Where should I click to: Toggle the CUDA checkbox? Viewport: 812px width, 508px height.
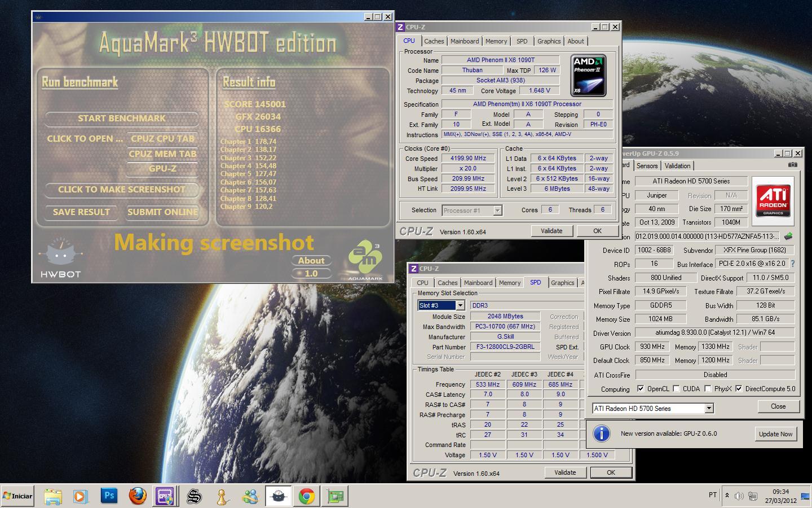(x=676, y=389)
